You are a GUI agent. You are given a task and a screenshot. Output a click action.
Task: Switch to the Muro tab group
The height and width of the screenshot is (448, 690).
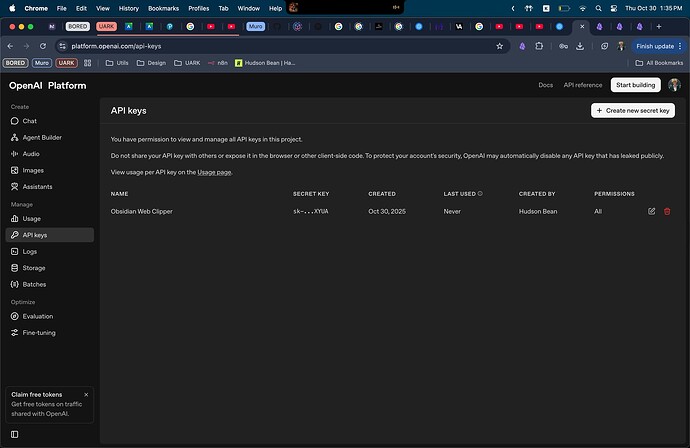tap(256, 26)
